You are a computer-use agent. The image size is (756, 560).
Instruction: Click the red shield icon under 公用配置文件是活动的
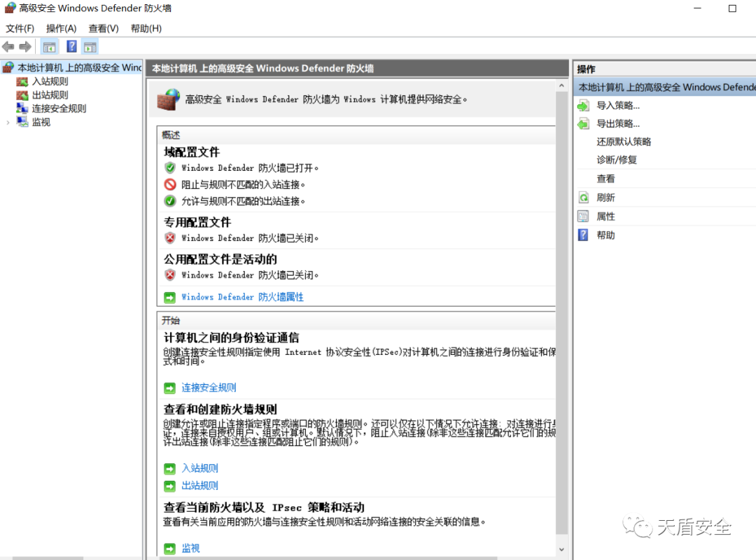point(169,275)
